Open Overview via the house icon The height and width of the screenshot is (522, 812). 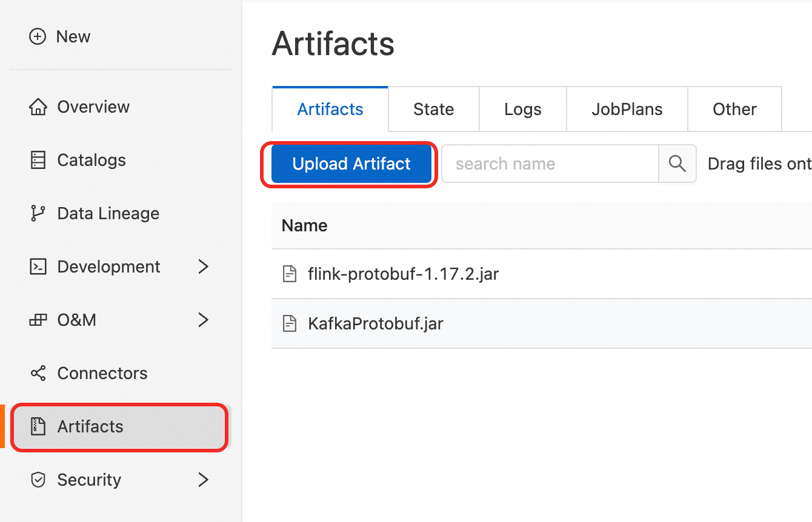point(38,107)
